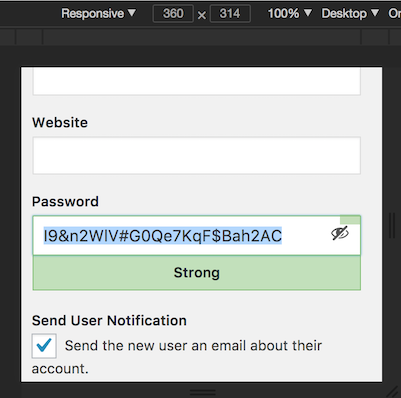
Task: Click the × separator between dimensions
Action: click(x=202, y=15)
